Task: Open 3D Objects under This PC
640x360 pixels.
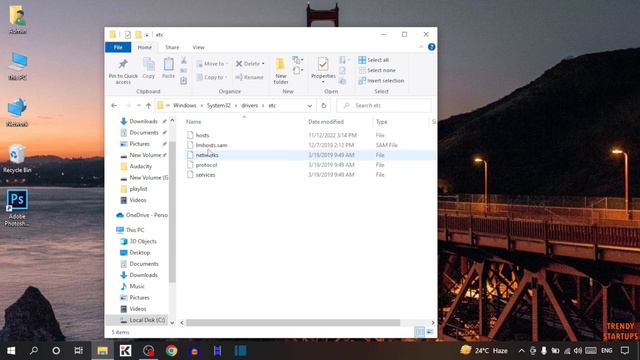Action: tap(143, 241)
